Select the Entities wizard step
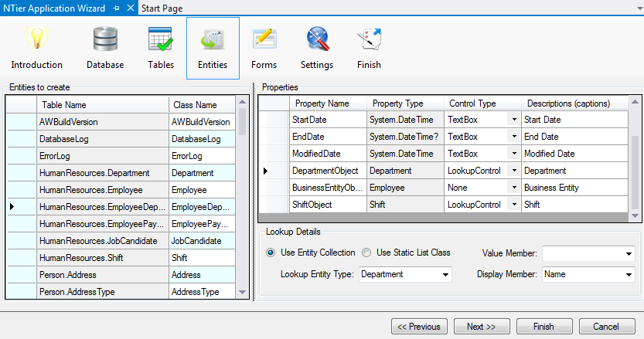The height and width of the screenshot is (339, 644). point(213,48)
